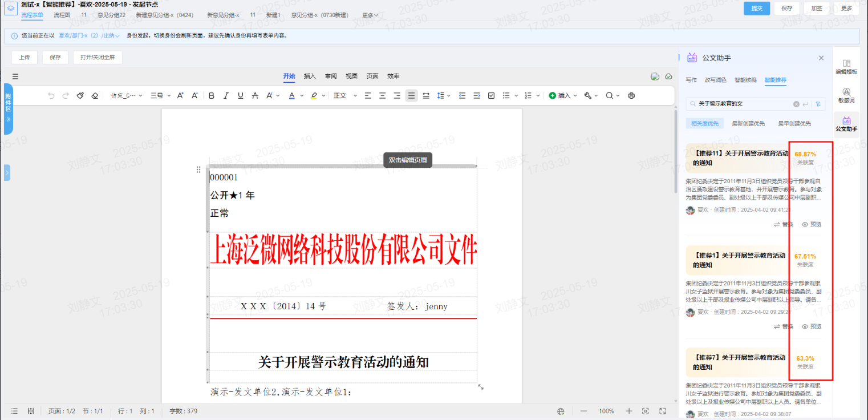Decrease font size with A- icon
868x420 pixels.
[194, 95]
